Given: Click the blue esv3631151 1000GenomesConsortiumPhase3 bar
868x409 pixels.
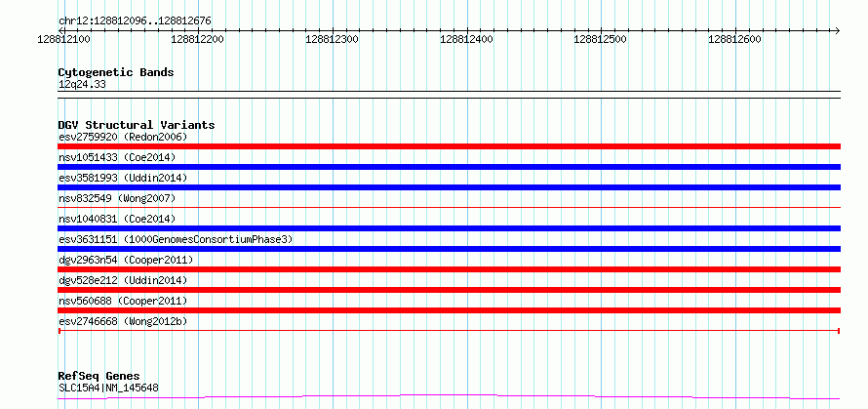Looking at the screenshot, I should click(x=449, y=249).
